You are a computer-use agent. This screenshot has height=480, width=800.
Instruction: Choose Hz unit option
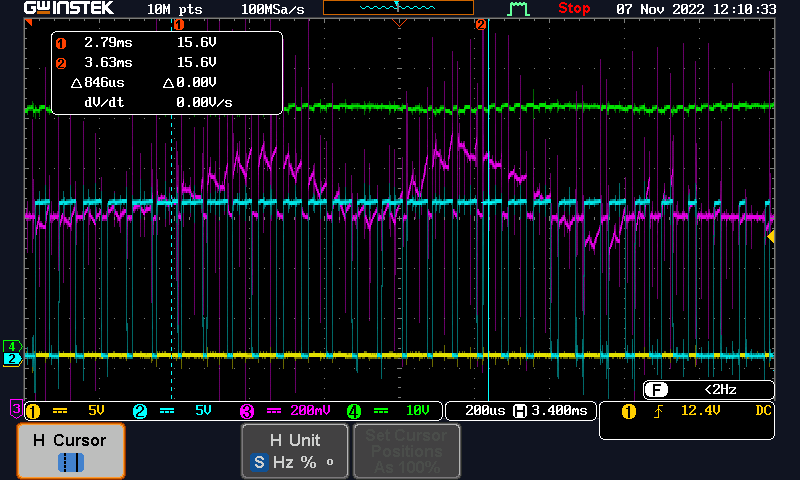(283, 463)
